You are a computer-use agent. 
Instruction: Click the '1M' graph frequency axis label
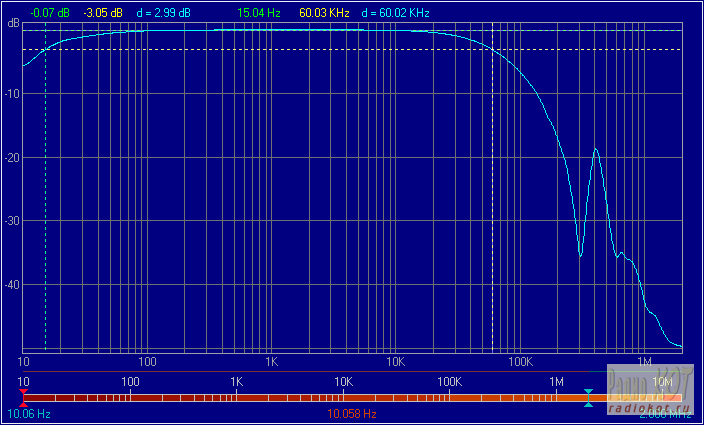pyautogui.click(x=644, y=362)
